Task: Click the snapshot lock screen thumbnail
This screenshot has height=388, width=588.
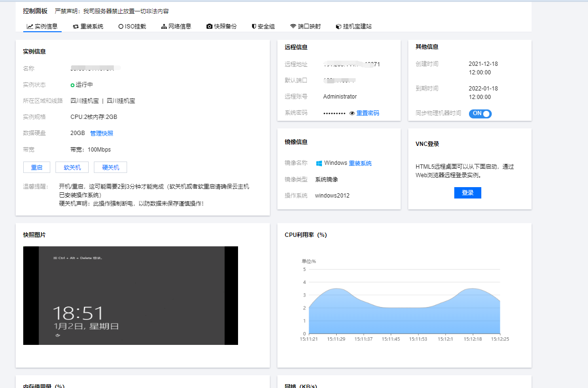Action: 130,296
